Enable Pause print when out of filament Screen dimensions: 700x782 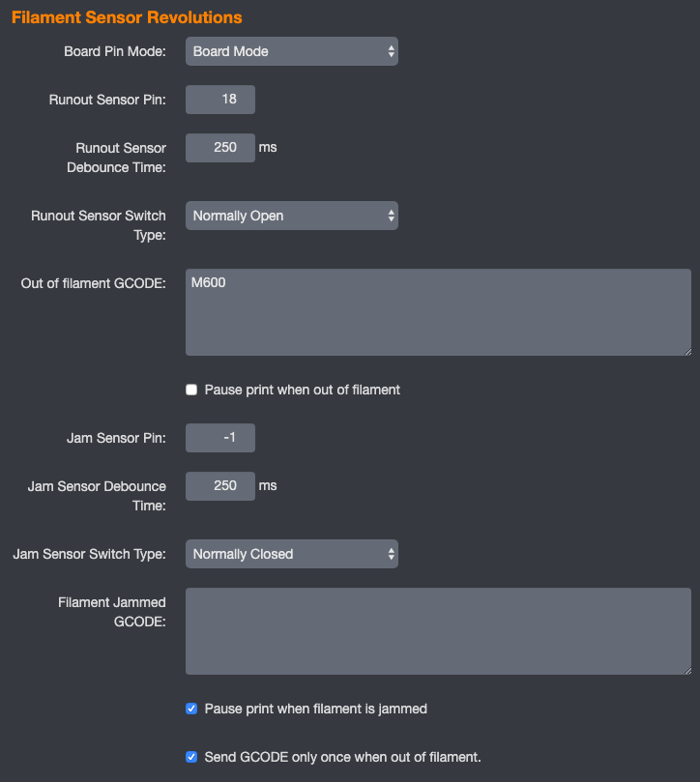coord(191,390)
